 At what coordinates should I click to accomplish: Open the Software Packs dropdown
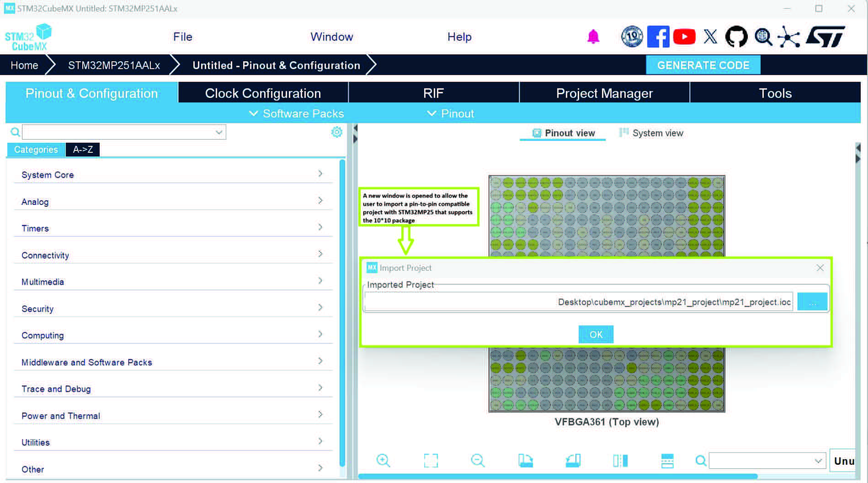click(296, 113)
